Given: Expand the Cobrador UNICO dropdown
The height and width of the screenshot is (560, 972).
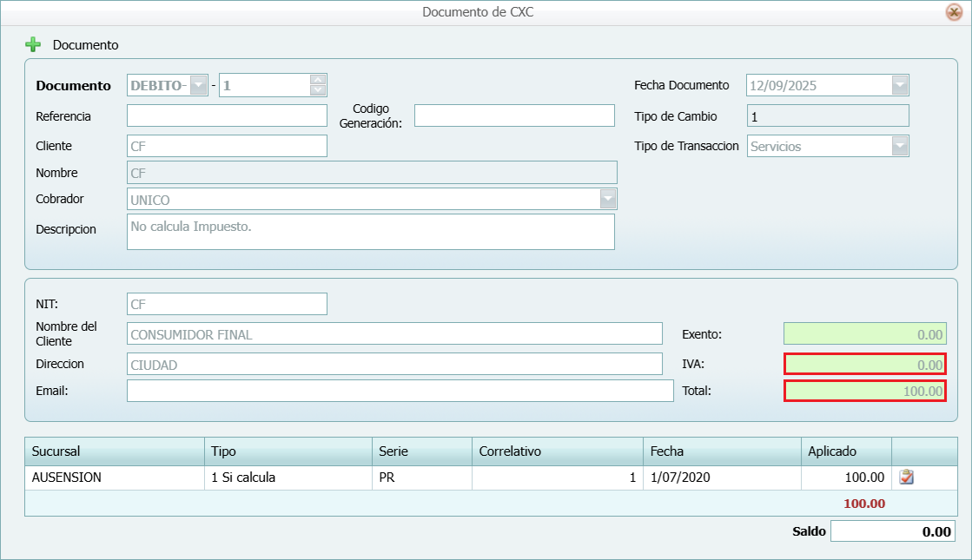Looking at the screenshot, I should point(607,199).
